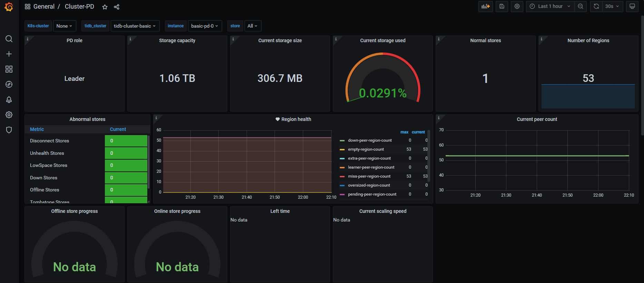Pick color for empty-region-count series swatch
This screenshot has width=644, height=283.
[x=342, y=150]
